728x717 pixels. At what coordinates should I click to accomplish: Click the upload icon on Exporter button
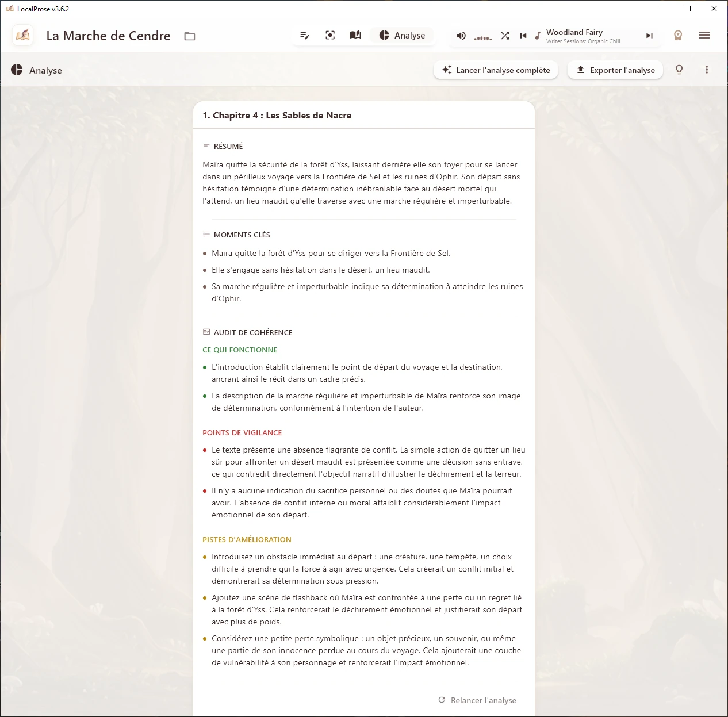(x=581, y=70)
